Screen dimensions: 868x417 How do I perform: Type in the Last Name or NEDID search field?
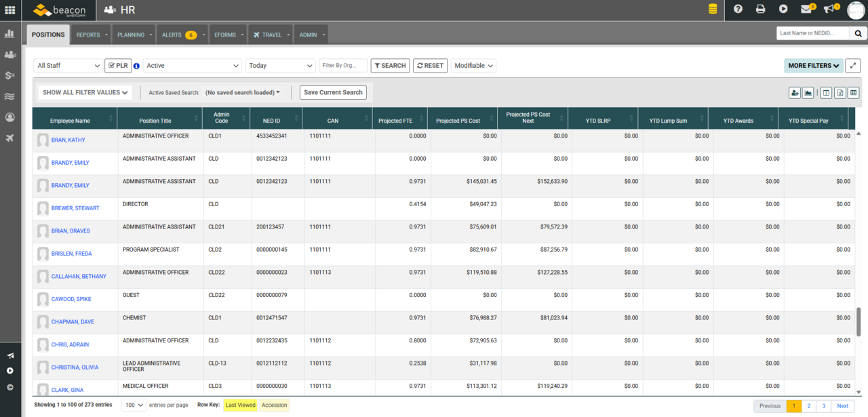[814, 32]
